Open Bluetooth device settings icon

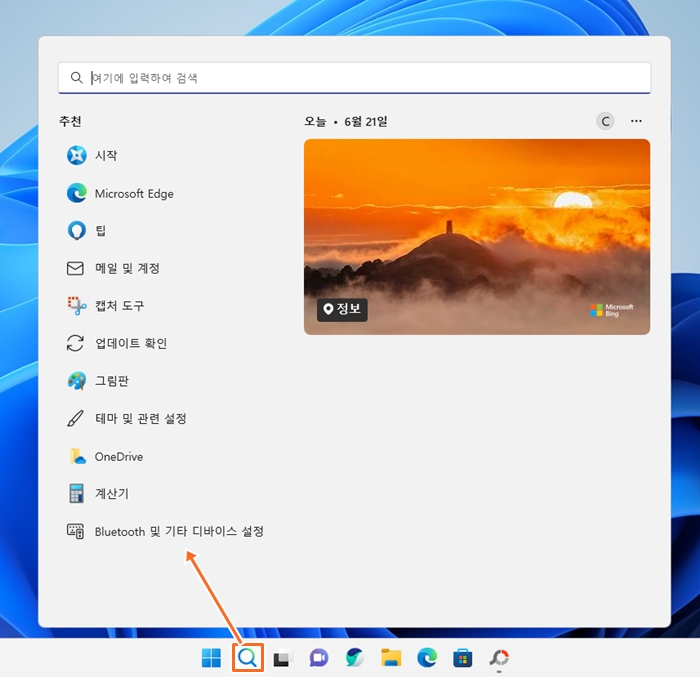coord(75,531)
